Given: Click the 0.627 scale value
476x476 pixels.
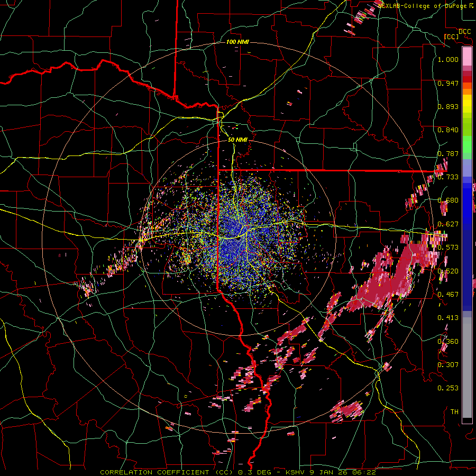Looking at the screenshot, I should click(448, 224).
